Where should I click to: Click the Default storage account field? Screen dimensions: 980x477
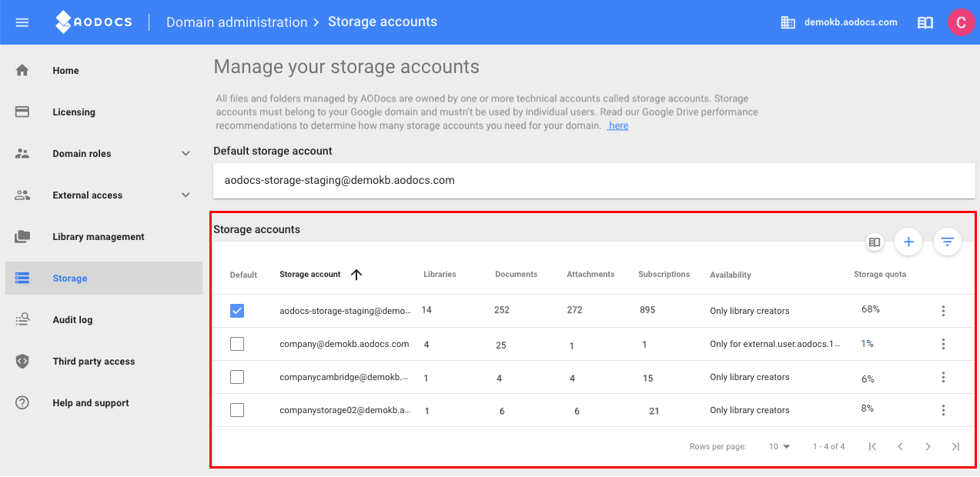point(593,180)
